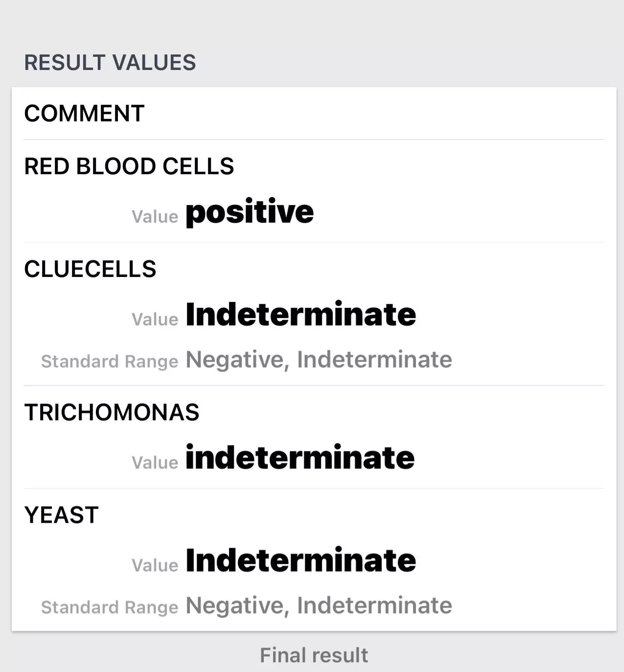The height and width of the screenshot is (672, 624).
Task: Click the Final result status text
Action: (314, 655)
